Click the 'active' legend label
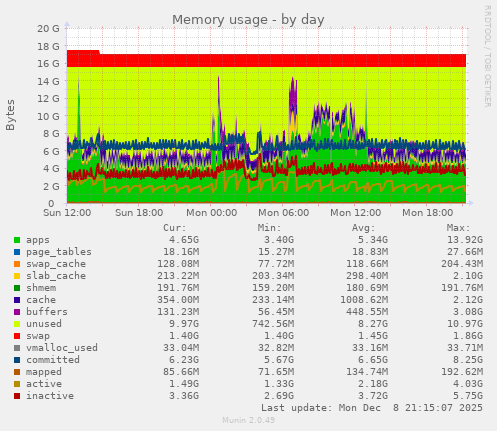497x431 pixels. pyautogui.click(x=44, y=384)
